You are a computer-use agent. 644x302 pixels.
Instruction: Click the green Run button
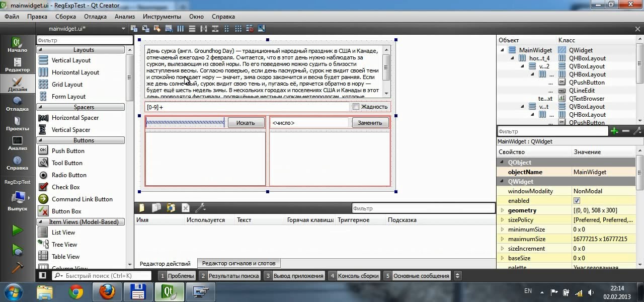[x=18, y=231]
